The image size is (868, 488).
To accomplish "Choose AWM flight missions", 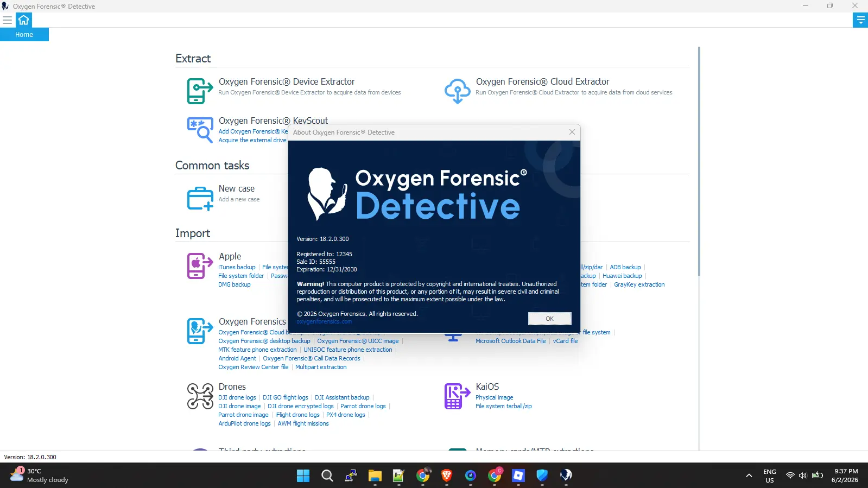I will pyautogui.click(x=303, y=423).
